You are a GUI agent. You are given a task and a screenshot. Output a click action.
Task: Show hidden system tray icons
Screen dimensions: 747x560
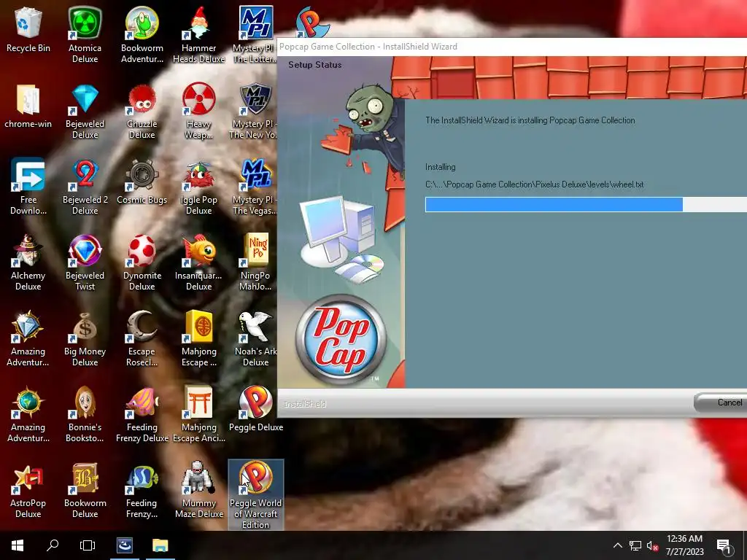tap(617, 545)
